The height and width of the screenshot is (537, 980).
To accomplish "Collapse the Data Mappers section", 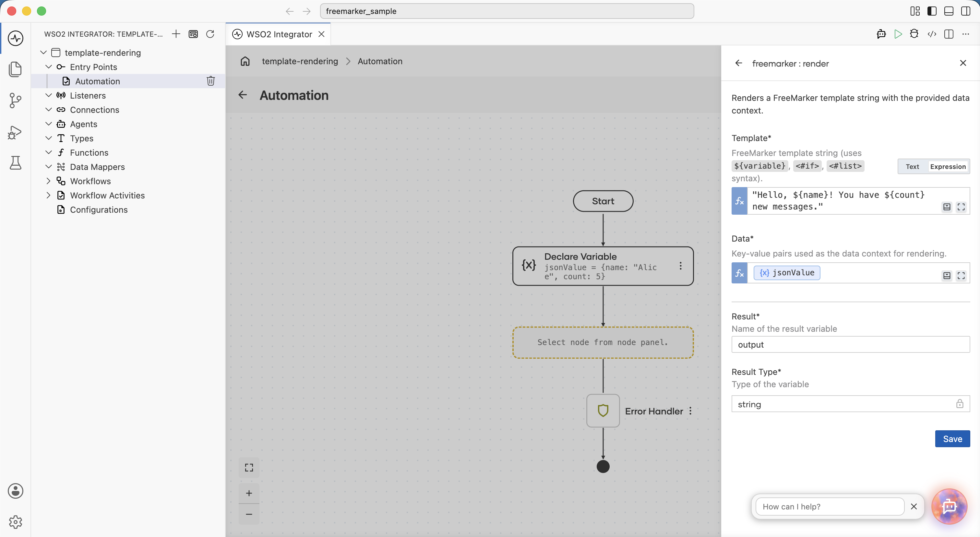I will tap(49, 167).
